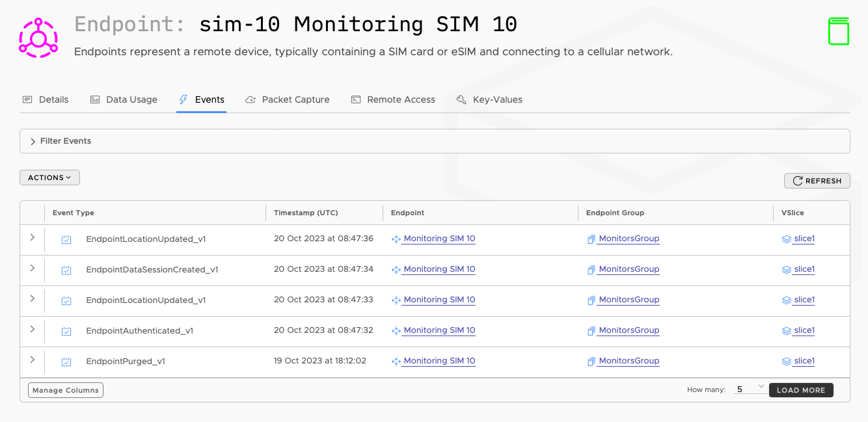Click slice layers icon in 08:47:36 row
Image resolution: width=868 pixels, height=422 pixels.
pyautogui.click(x=786, y=239)
